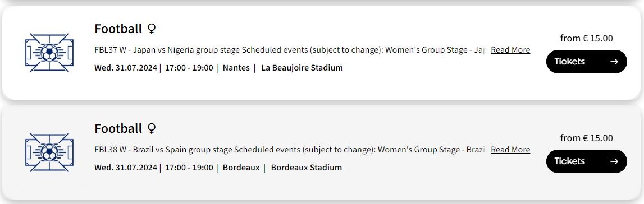This screenshot has height=204, width=644.
Task: Select the Football heading of the Brazil vs Spain card
Action: [118, 129]
